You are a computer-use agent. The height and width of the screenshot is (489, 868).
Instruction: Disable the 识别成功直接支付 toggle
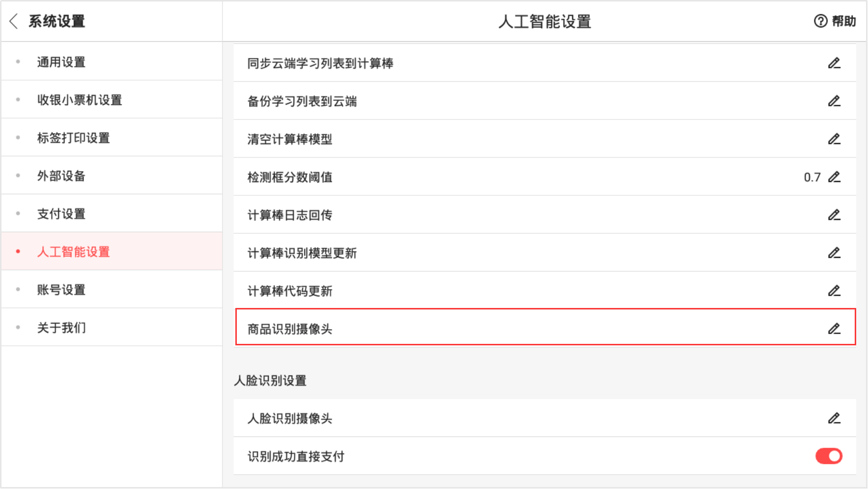829,456
